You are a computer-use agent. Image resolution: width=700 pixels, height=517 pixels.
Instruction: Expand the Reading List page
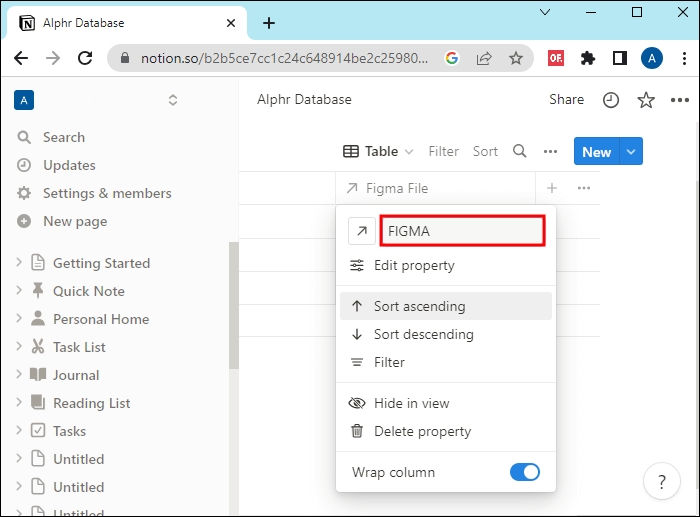pos(19,402)
